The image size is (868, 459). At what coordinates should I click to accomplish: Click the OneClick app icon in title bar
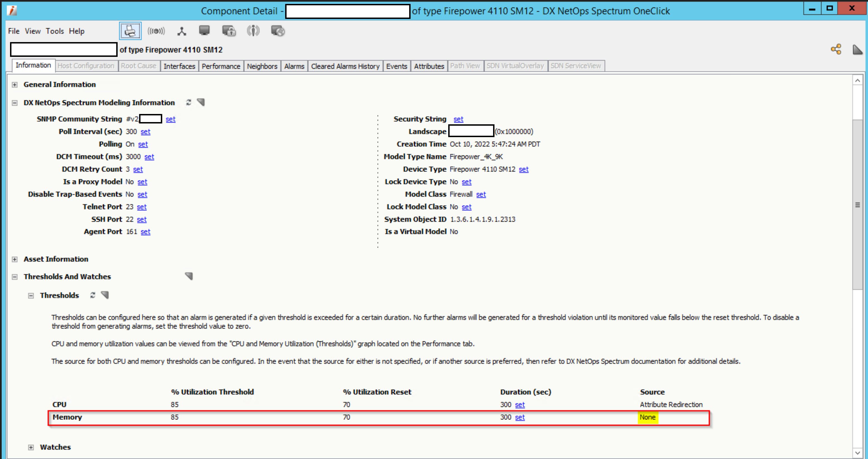click(x=12, y=10)
